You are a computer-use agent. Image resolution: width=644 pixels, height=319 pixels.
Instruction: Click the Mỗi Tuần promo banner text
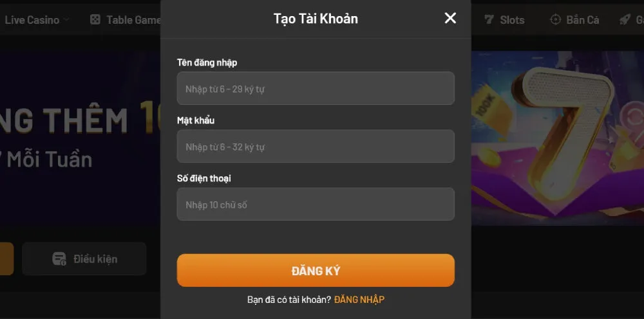[50, 159]
